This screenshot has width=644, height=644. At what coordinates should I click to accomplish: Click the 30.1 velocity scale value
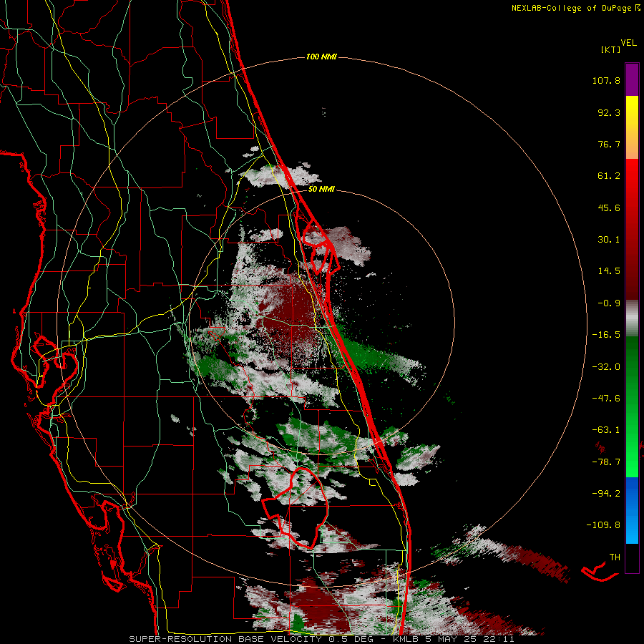click(609, 240)
